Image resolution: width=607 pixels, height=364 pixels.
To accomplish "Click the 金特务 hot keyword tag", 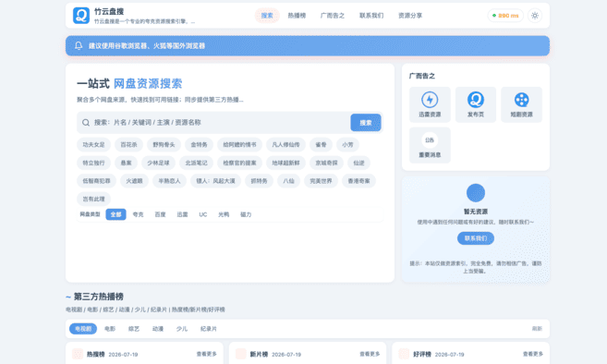I will click(199, 144).
